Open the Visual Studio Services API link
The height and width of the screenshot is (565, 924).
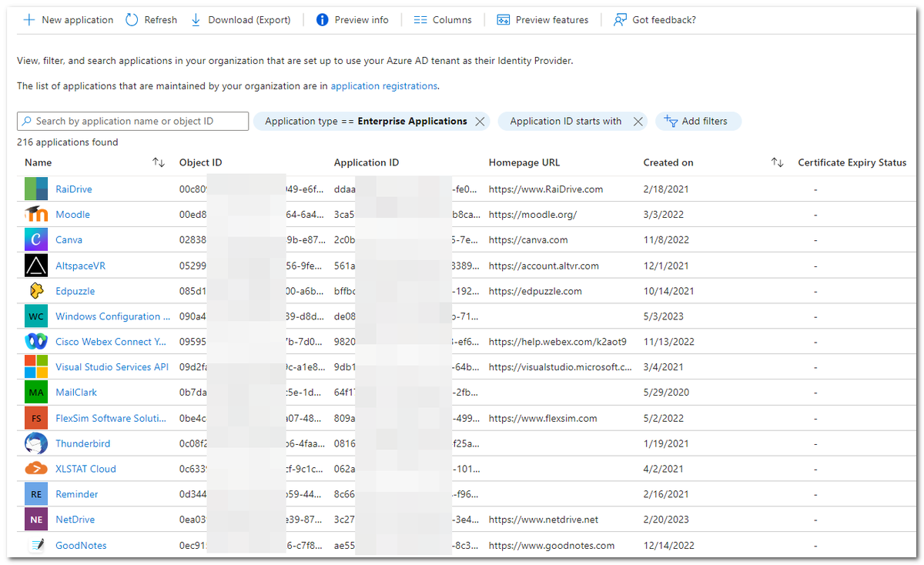[112, 367]
